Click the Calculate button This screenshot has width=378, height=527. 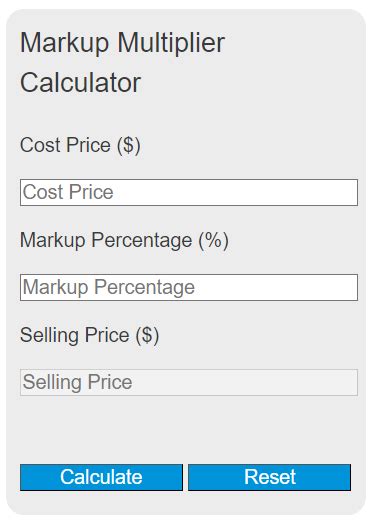pos(101,477)
